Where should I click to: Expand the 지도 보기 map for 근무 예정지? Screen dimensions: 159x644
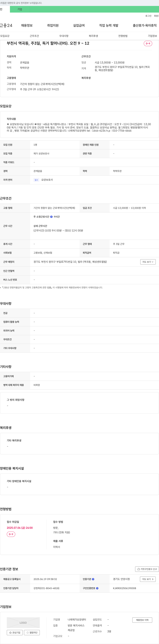pos(148,262)
